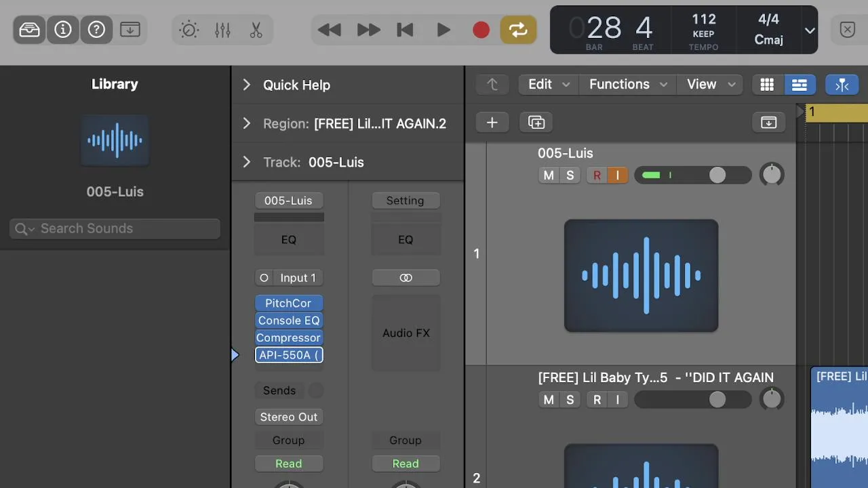Toggle the list view button
Screen dimensions: 868x488
click(x=800, y=84)
